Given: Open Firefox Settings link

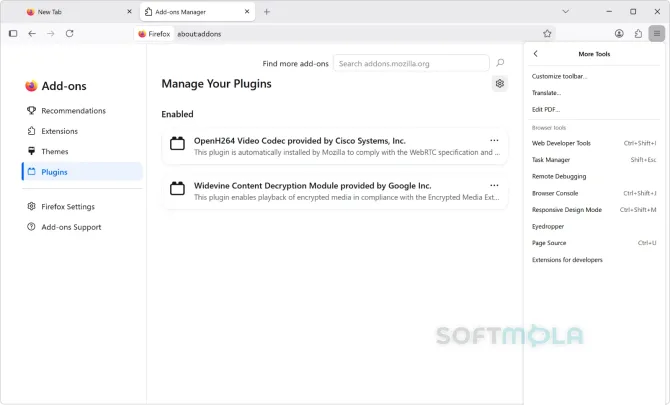Looking at the screenshot, I should click(82, 206).
